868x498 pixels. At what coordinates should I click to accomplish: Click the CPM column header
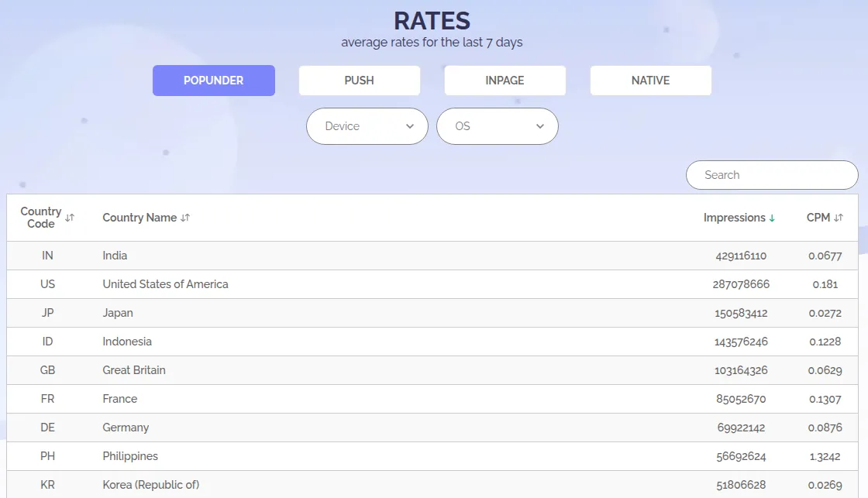tap(818, 218)
